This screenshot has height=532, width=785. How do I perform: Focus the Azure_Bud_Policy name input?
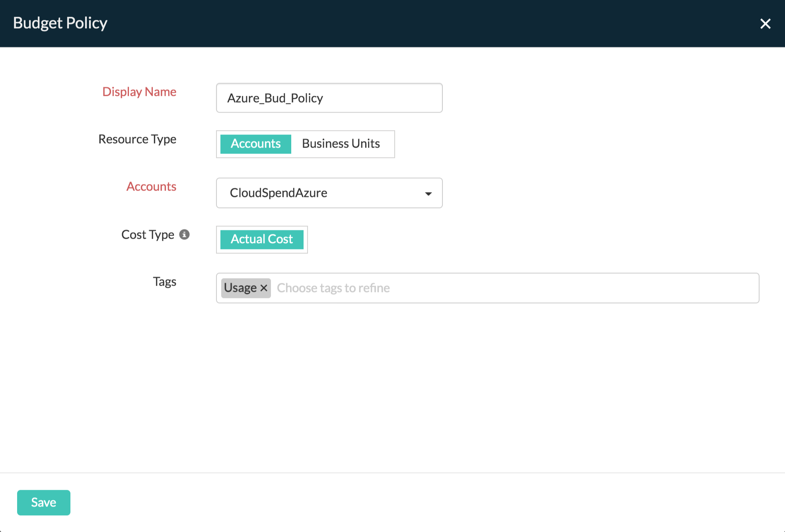(x=329, y=98)
